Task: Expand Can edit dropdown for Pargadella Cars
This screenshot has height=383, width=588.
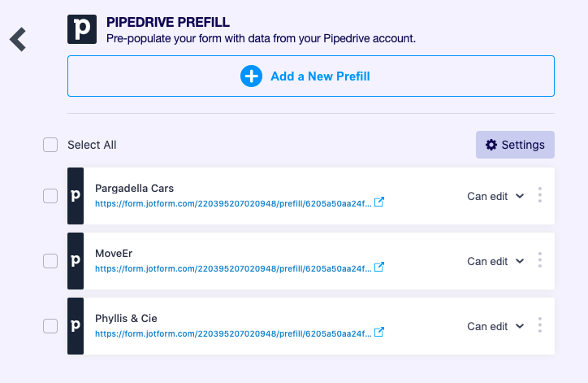Action: coord(495,196)
